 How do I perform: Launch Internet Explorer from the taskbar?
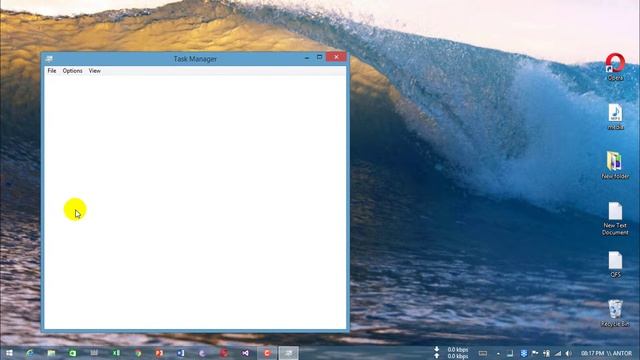point(30,353)
